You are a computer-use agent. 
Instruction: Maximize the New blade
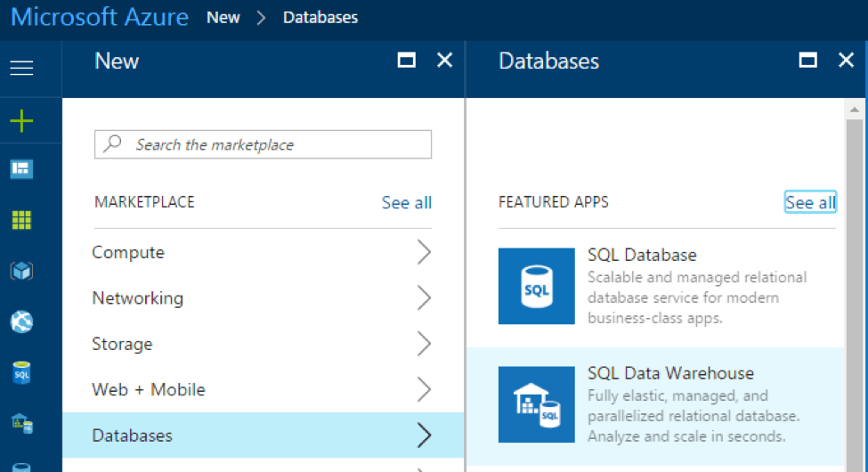406,60
